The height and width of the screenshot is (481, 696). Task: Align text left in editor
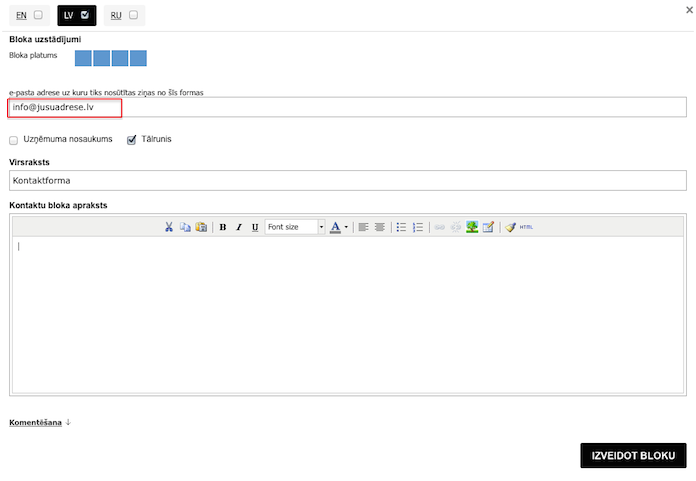pos(364,227)
